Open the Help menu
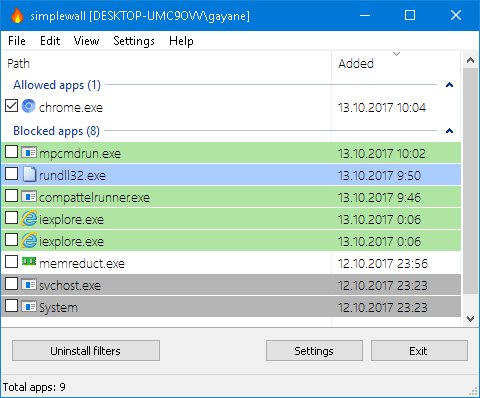The height and width of the screenshot is (398, 480). (x=181, y=41)
